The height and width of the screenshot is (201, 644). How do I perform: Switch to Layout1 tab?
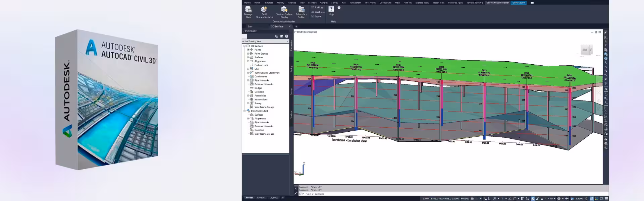tap(261, 198)
